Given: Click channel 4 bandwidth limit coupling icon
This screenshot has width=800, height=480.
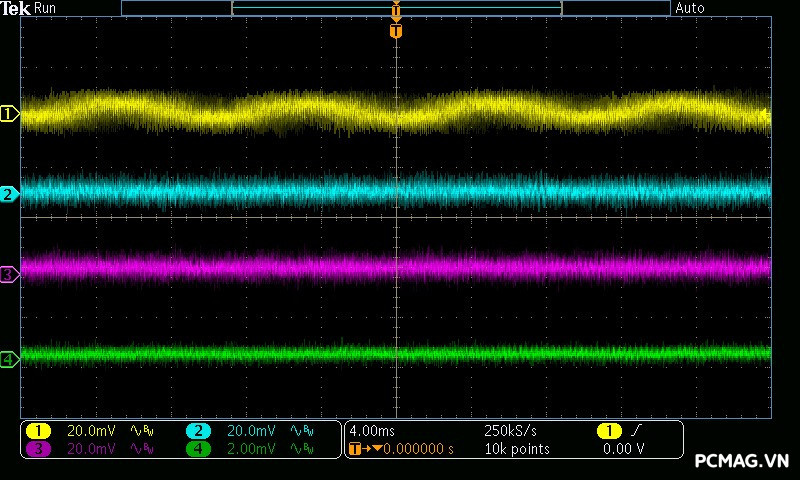Looking at the screenshot, I should tap(300, 449).
